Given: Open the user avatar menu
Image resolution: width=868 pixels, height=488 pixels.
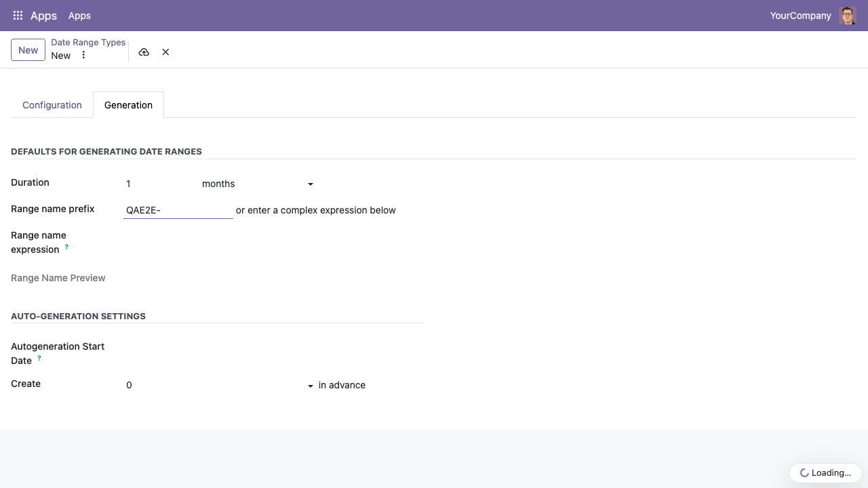Looking at the screenshot, I should click(848, 16).
